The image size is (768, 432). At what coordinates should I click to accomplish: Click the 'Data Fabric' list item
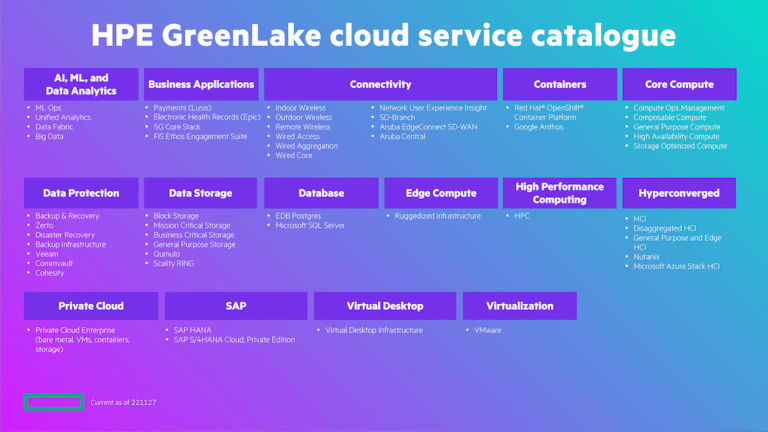tap(54, 127)
